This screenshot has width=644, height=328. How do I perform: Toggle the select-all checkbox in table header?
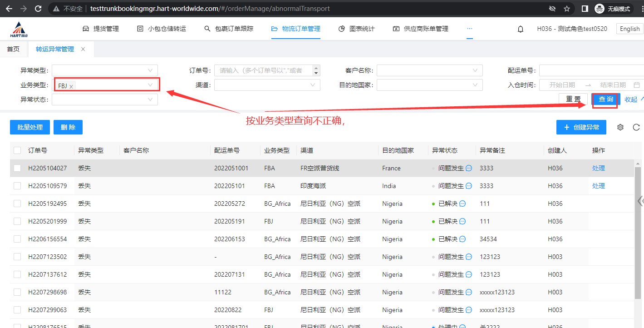point(17,150)
